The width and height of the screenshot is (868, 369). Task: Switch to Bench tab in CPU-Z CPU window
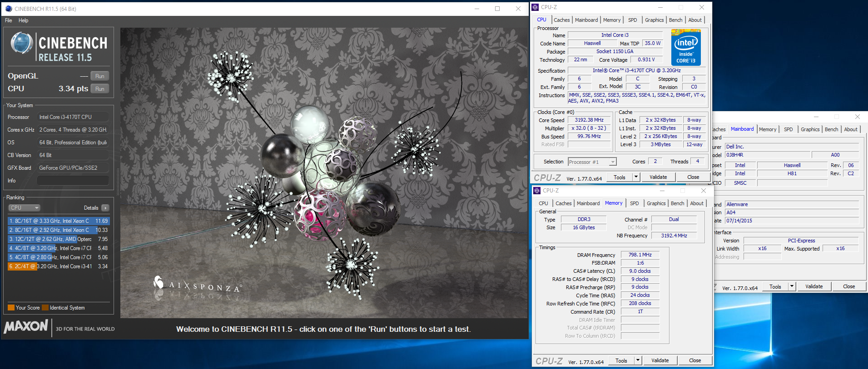pyautogui.click(x=675, y=20)
